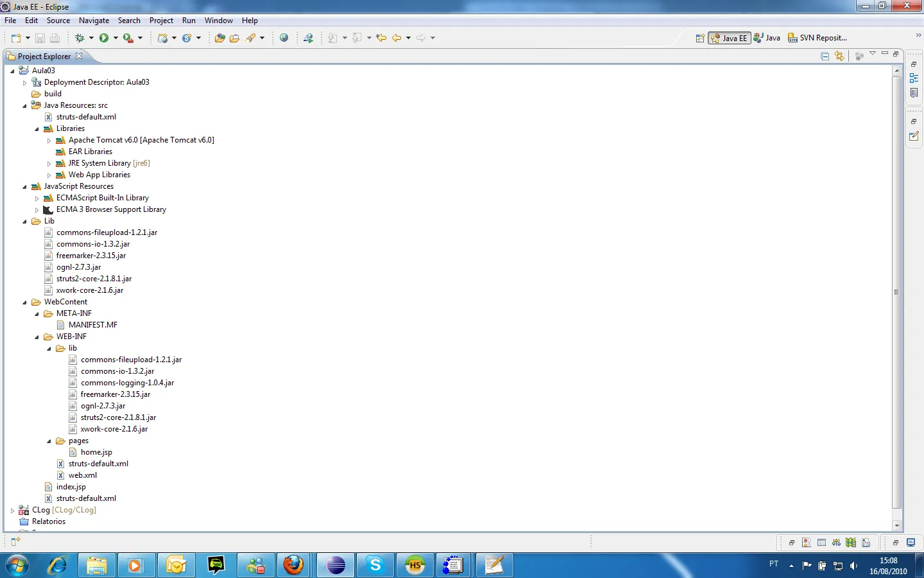Image resolution: width=924 pixels, height=578 pixels.
Task: Expand the Deployment Descriptor: Aula03 node
Action: 24,83
